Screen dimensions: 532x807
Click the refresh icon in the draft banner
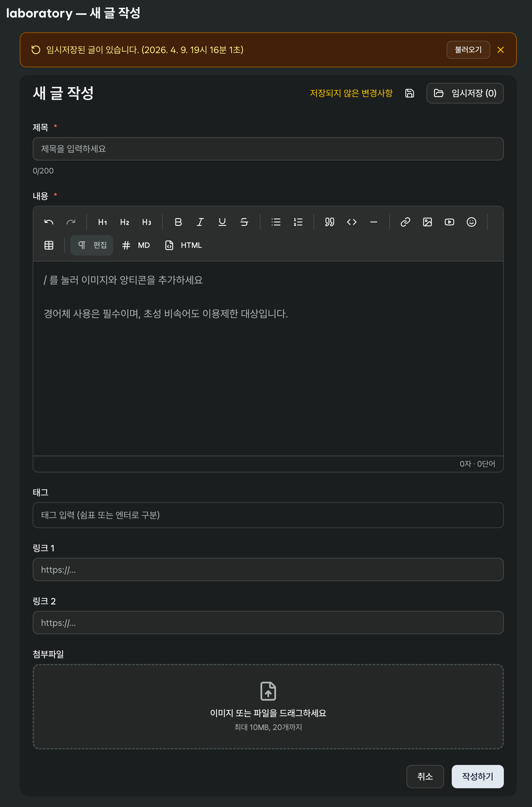(36, 50)
